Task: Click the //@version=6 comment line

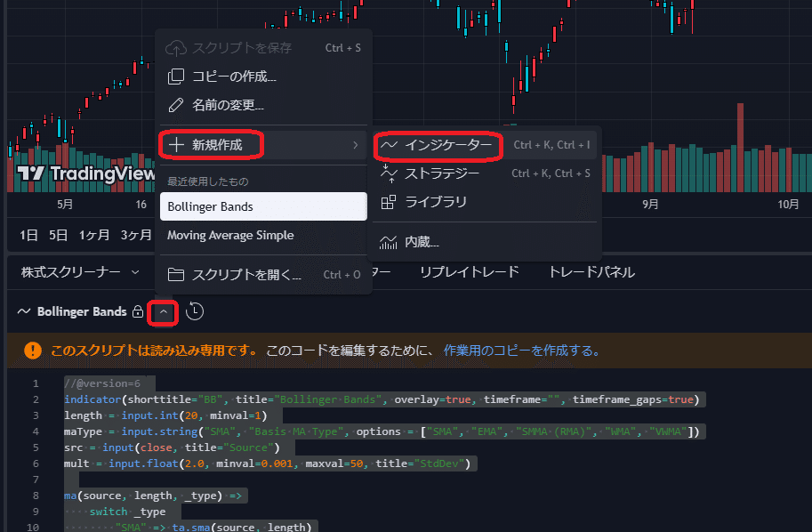Action: [x=102, y=383]
